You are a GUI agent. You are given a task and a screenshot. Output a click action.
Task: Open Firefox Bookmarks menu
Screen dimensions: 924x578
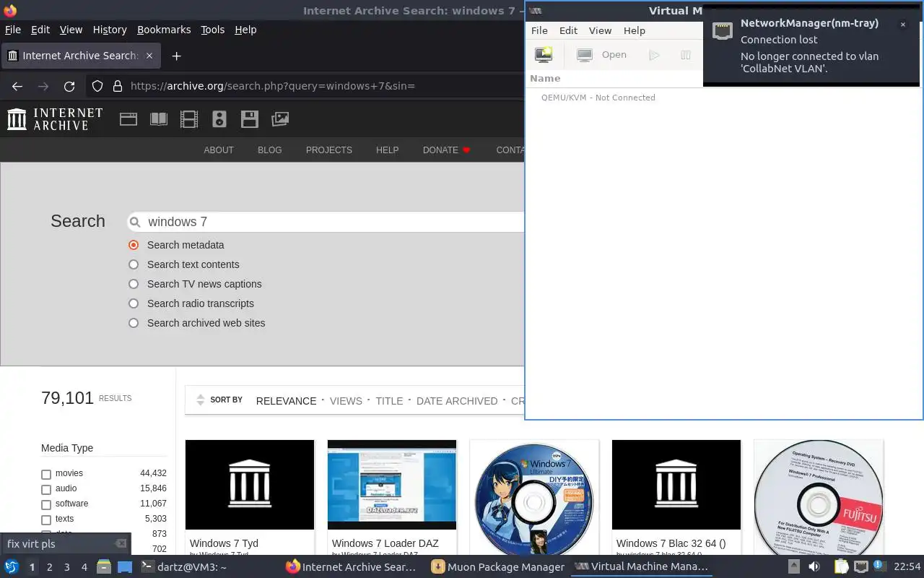pyautogui.click(x=164, y=30)
